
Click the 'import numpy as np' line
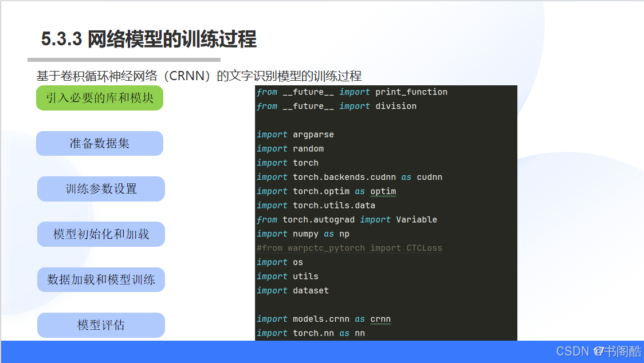pos(303,234)
